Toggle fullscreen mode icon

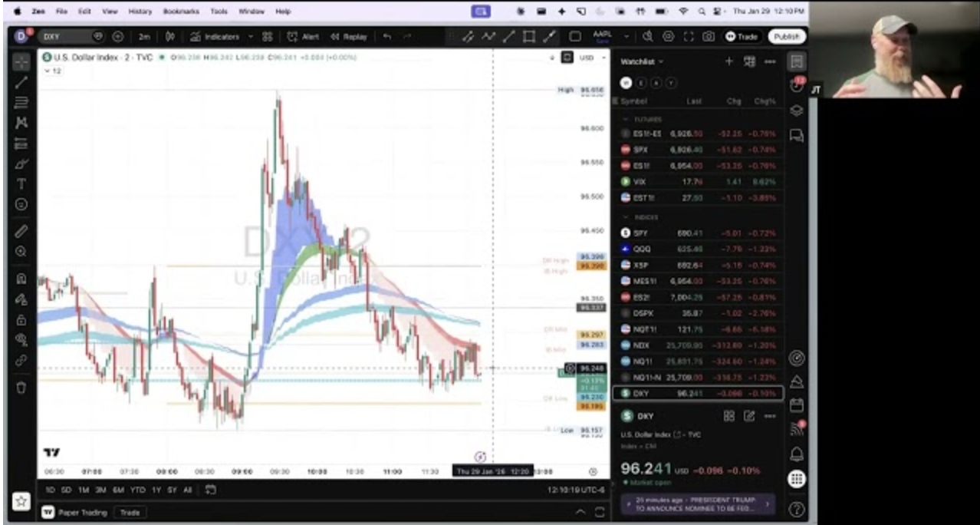pyautogui.click(x=688, y=36)
